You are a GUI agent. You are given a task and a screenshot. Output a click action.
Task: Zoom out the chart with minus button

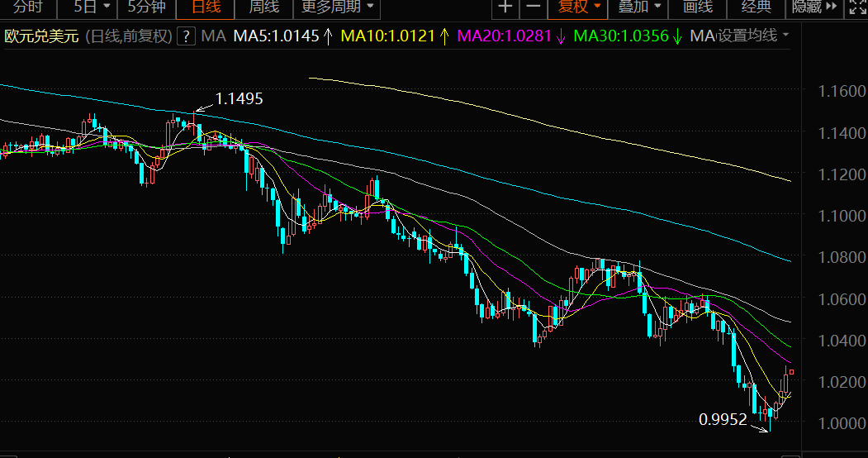point(533,7)
